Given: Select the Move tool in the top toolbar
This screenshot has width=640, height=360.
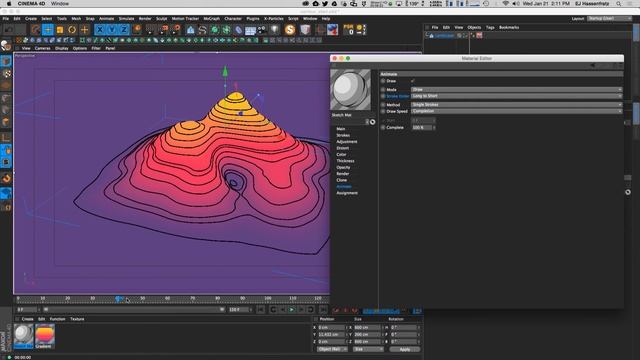Looking at the screenshot, I should (48, 29).
